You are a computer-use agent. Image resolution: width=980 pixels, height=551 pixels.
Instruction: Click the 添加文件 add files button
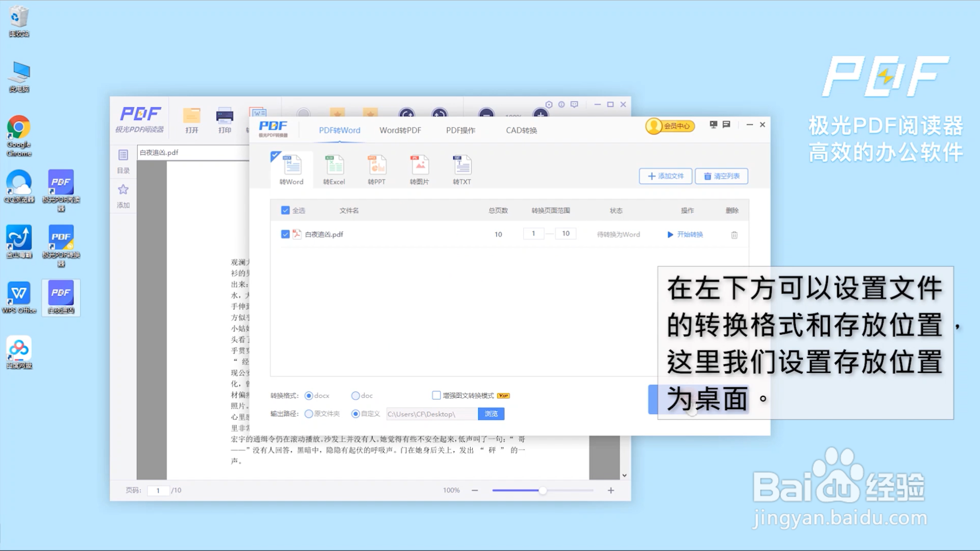pyautogui.click(x=665, y=176)
